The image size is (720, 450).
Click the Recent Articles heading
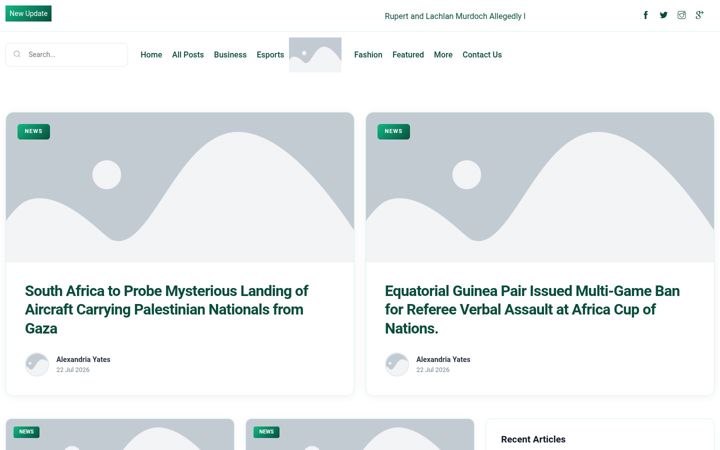point(533,439)
